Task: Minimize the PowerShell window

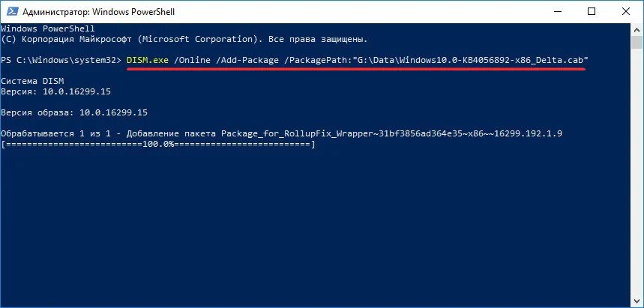Action: coord(556,11)
